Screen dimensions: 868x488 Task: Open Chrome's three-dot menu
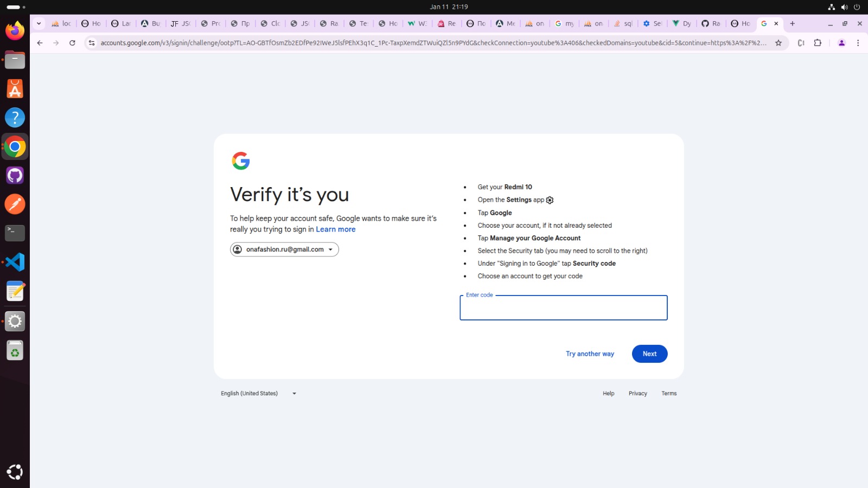tap(858, 43)
